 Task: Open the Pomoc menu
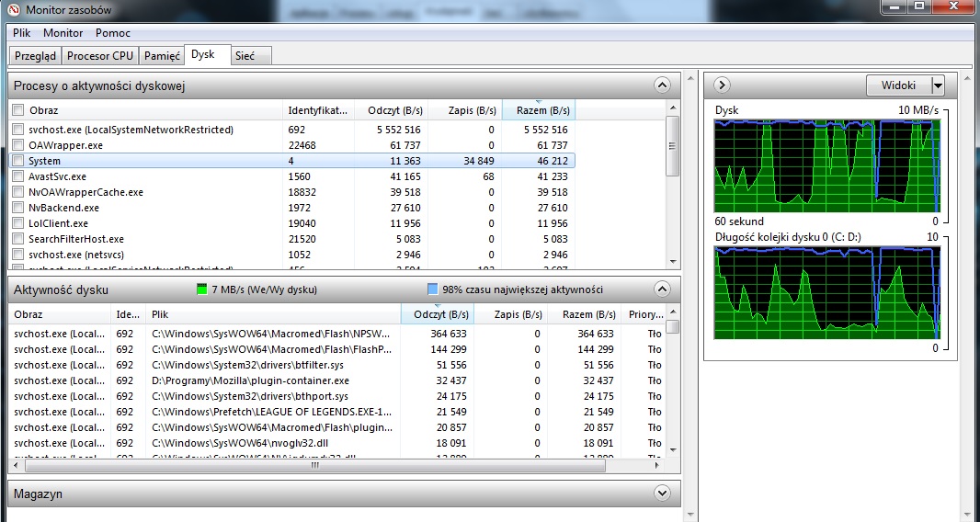point(113,33)
